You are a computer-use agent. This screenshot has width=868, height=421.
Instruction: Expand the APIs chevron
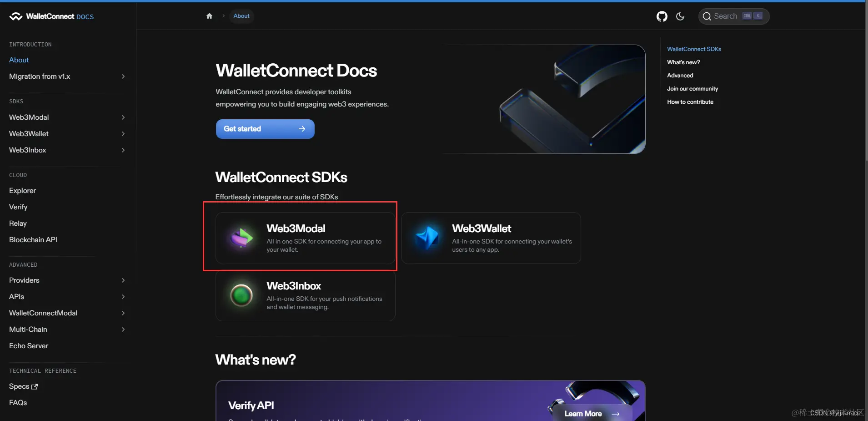coord(123,297)
